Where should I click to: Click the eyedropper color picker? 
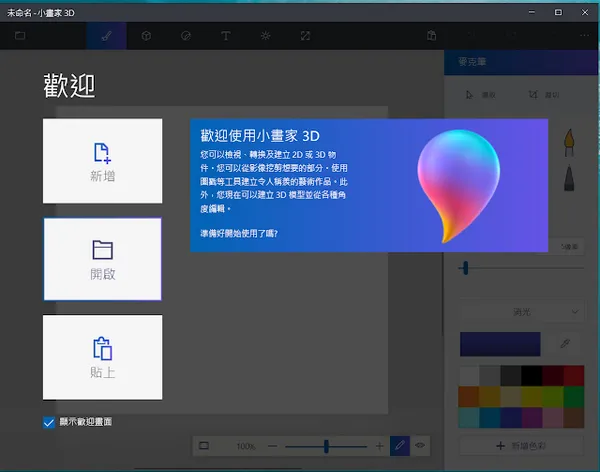[x=565, y=344]
